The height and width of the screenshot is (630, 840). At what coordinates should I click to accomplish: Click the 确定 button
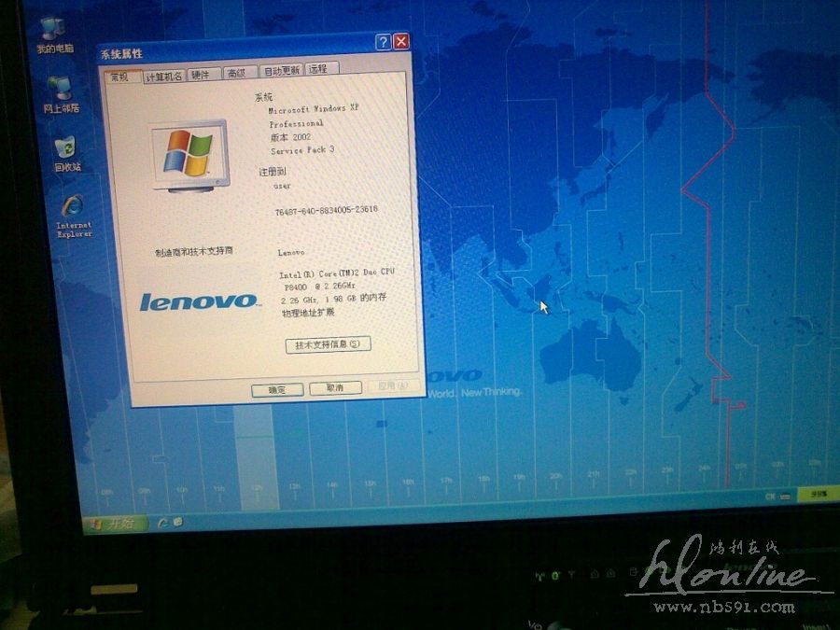pyautogui.click(x=277, y=390)
